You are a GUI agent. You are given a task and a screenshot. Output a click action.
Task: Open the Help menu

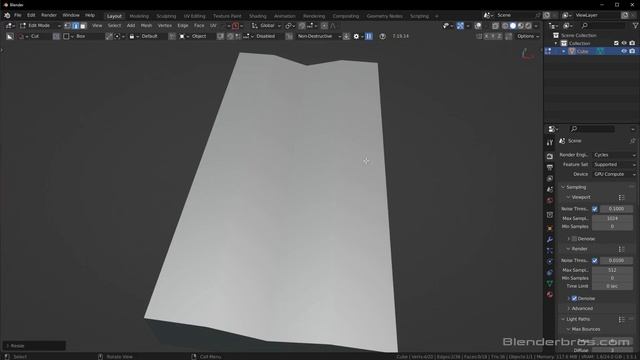coord(90,15)
